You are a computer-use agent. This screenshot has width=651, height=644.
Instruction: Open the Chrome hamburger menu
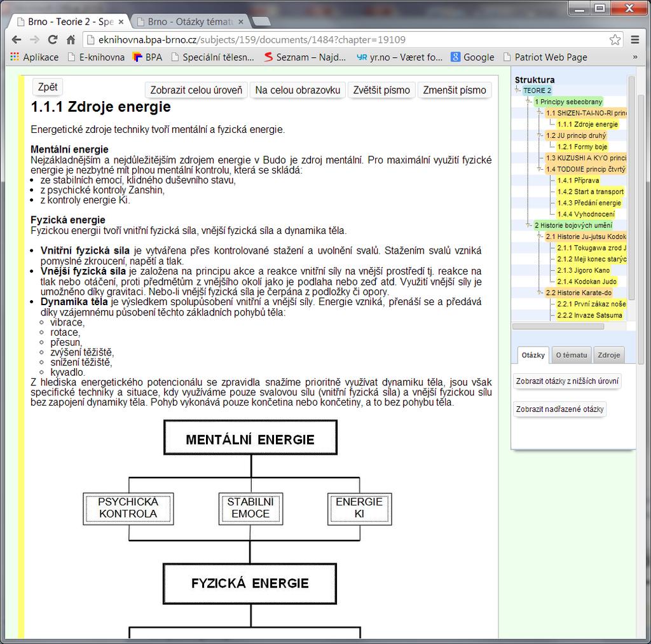click(635, 40)
